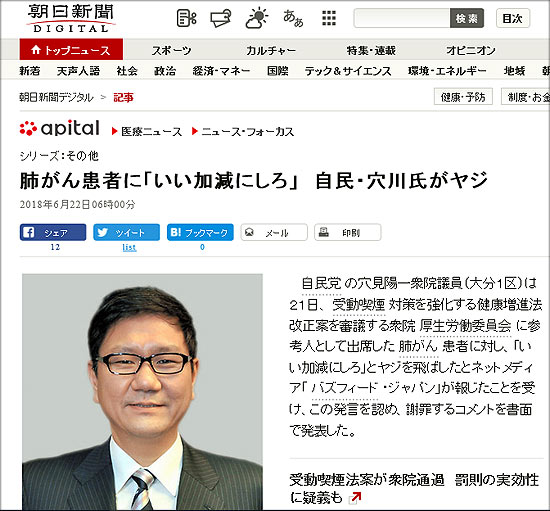Click the news list icon in header
Image resolution: width=550 pixels, height=511 pixels.
click(x=186, y=18)
